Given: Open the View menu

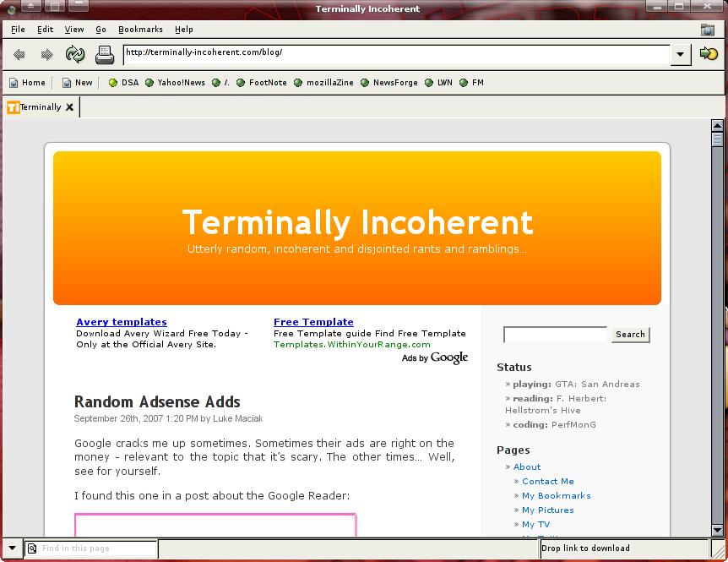Looking at the screenshot, I should (74, 30).
